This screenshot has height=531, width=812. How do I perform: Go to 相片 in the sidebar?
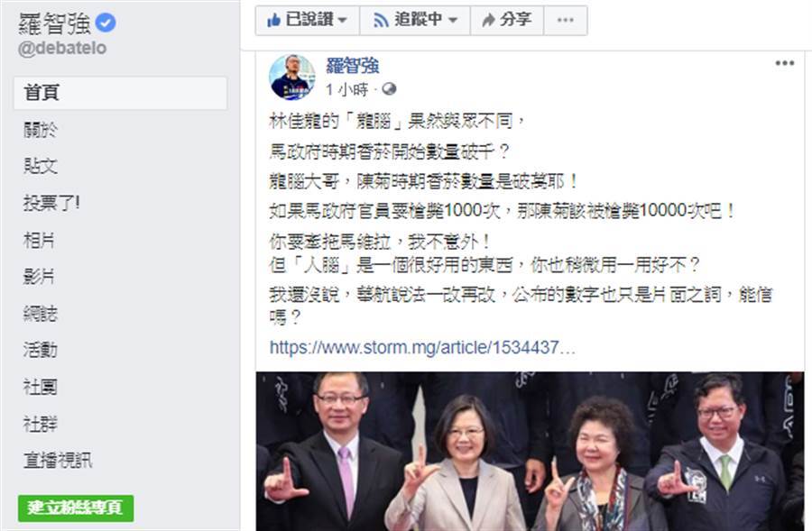point(39,240)
